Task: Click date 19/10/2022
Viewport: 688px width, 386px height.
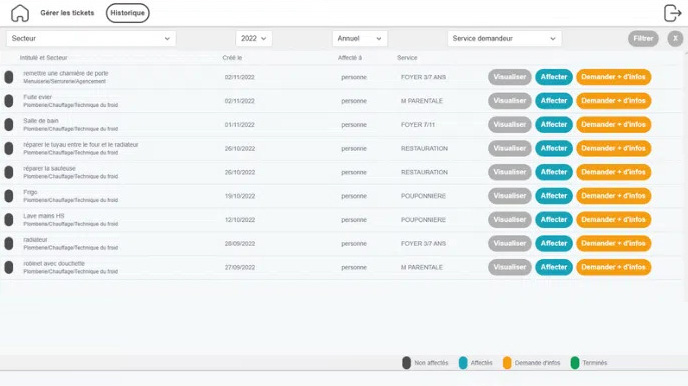Action: (240, 196)
